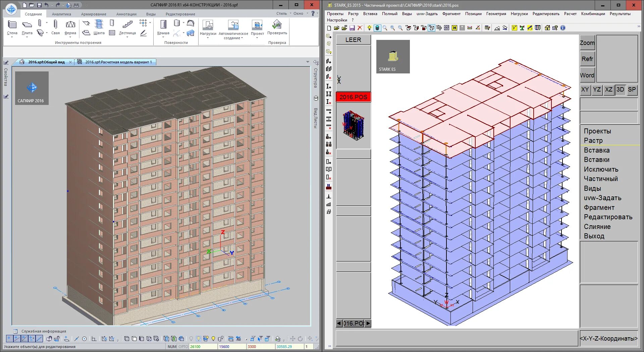The image size is (644, 352).
Task: Click the Шахта shaft tool
Action: click(x=99, y=27)
